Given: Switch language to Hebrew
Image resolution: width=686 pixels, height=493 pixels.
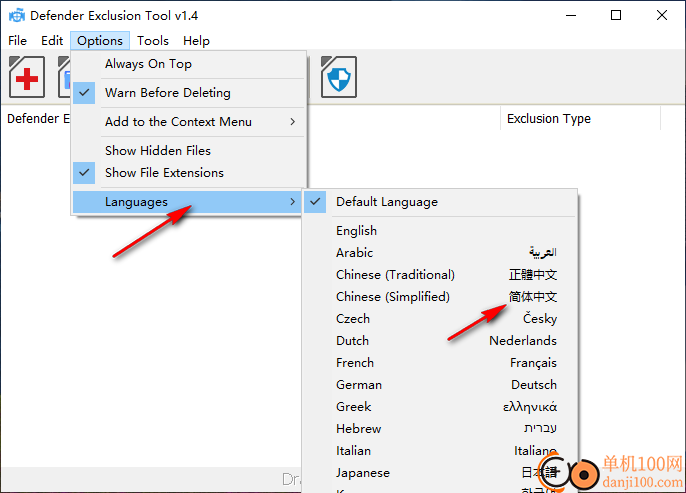Looking at the screenshot, I should point(440,429).
